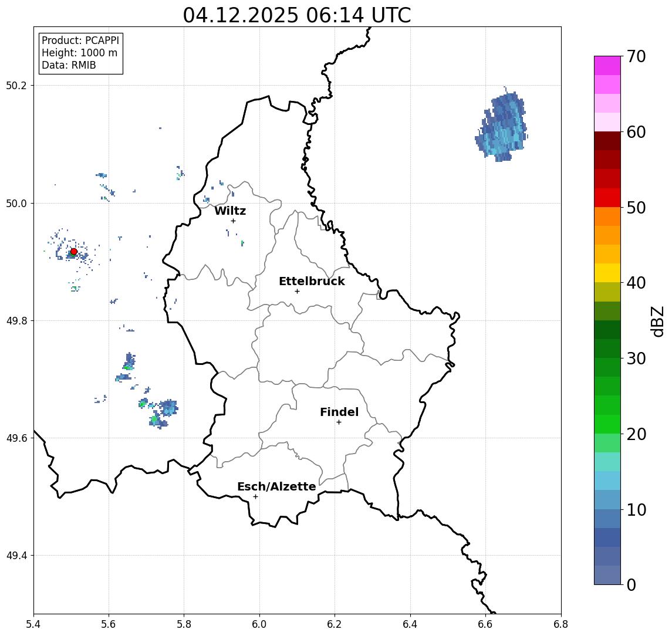The image size is (672, 636).
Task: Click the large blue radar echo in the northeast
Action: (502, 125)
